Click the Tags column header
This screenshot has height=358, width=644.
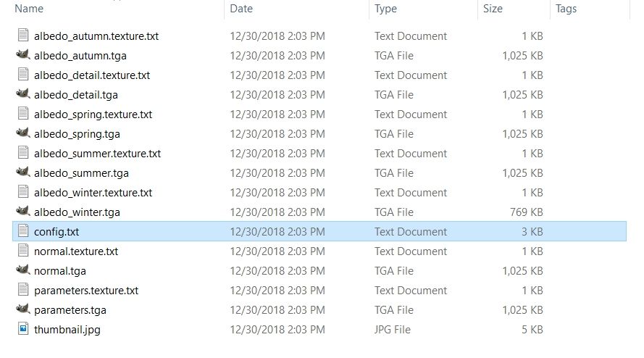coord(566,9)
